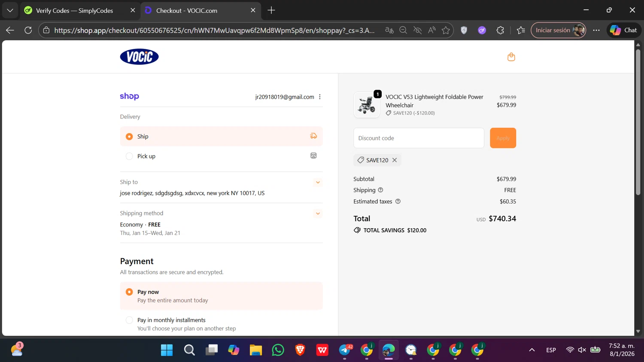
Task: Open WhatsApp from the taskbar
Action: tap(278, 350)
